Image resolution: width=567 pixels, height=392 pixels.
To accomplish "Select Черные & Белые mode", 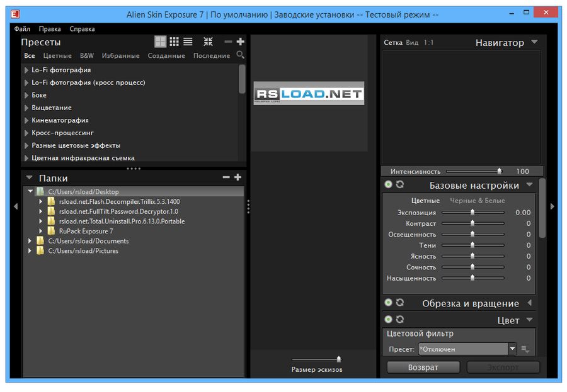I will (478, 201).
